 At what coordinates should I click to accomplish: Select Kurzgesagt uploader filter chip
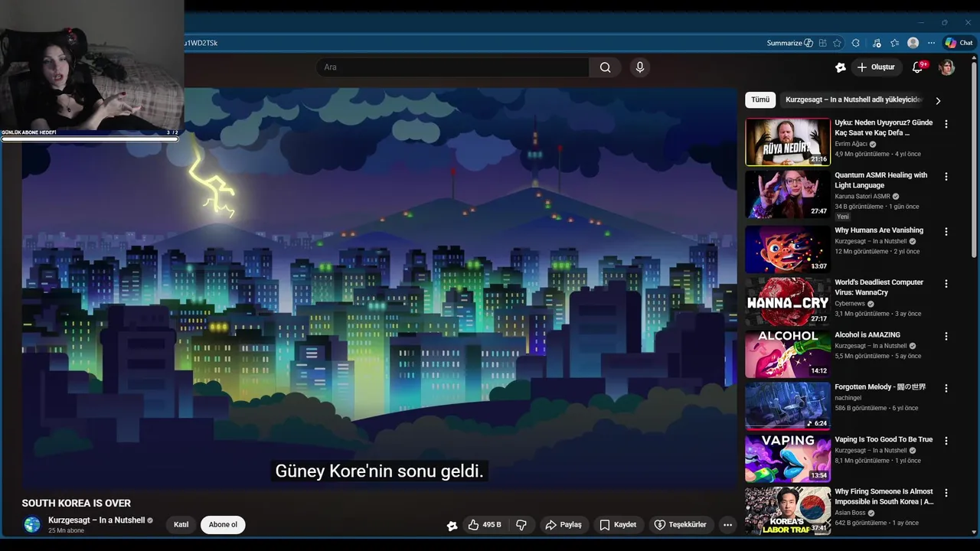(854, 100)
